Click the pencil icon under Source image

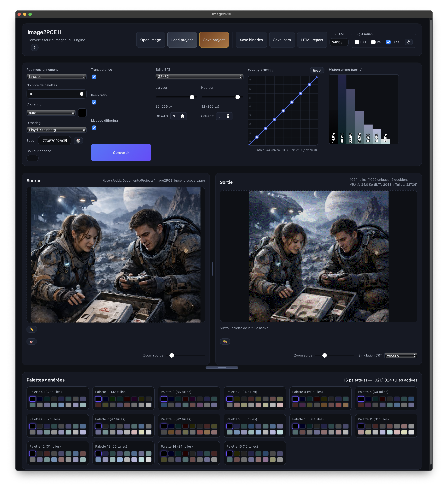32,329
